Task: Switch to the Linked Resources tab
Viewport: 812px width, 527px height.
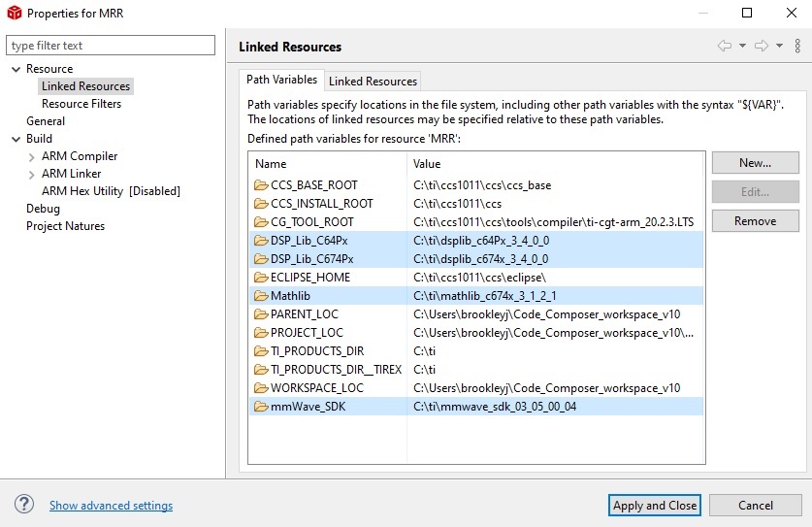Action: coord(373,82)
